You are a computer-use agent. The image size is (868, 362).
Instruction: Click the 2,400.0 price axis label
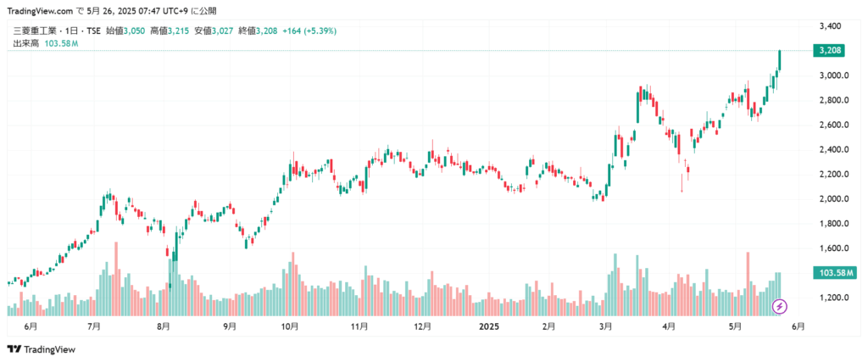[x=833, y=149]
